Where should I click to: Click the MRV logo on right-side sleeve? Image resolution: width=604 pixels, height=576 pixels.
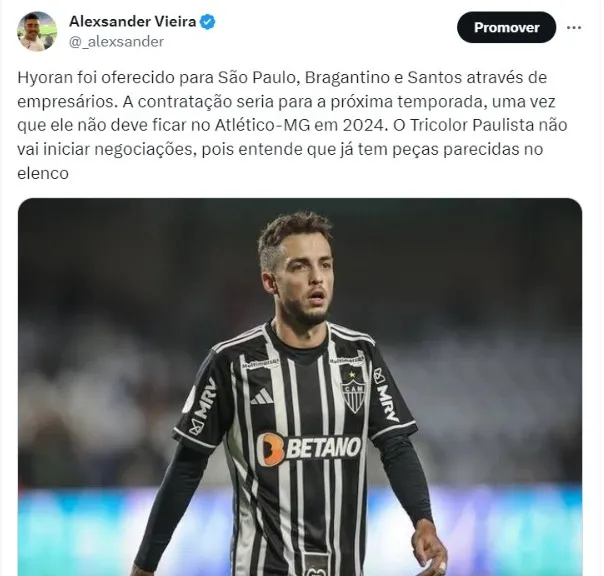pyautogui.click(x=386, y=395)
